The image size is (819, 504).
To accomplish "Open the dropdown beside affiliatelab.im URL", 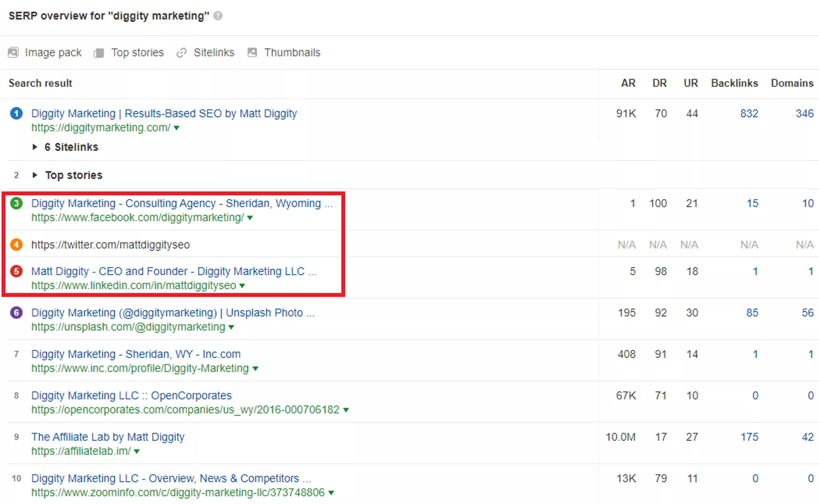I will (x=136, y=451).
